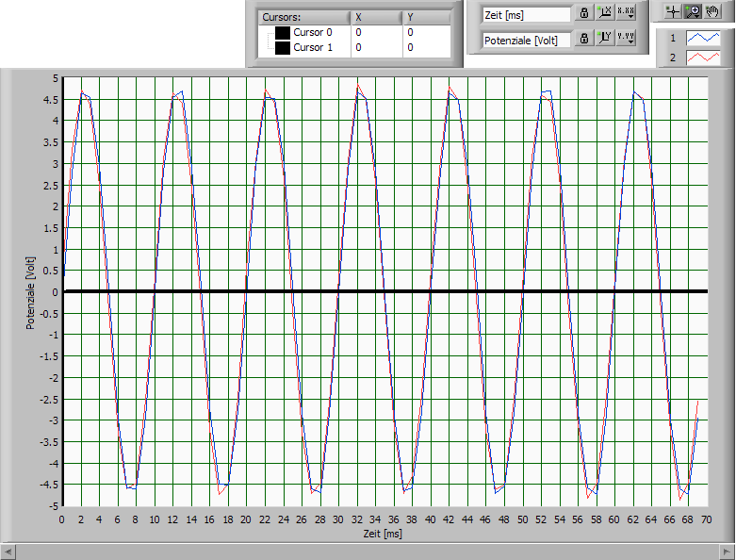736x560 pixels.
Task: Open the y.yy Y-scale format menu
Action: [x=626, y=38]
